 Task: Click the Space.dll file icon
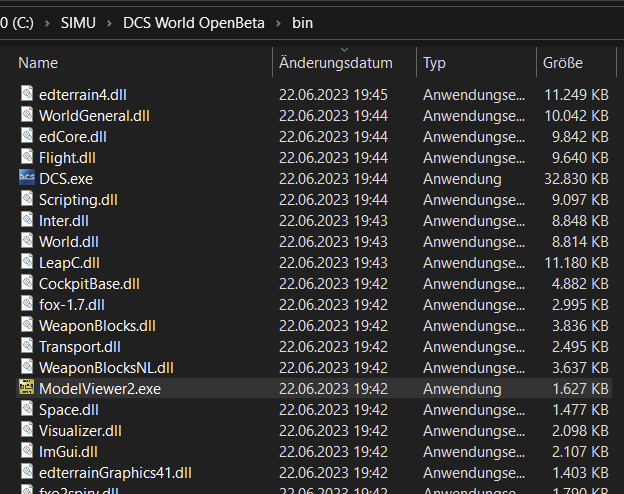[x=27, y=408]
